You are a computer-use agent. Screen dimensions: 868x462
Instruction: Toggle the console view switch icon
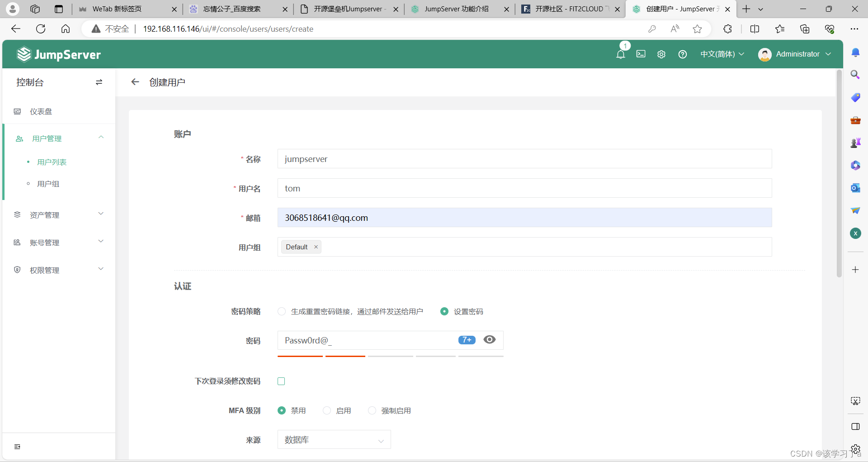tap(99, 82)
